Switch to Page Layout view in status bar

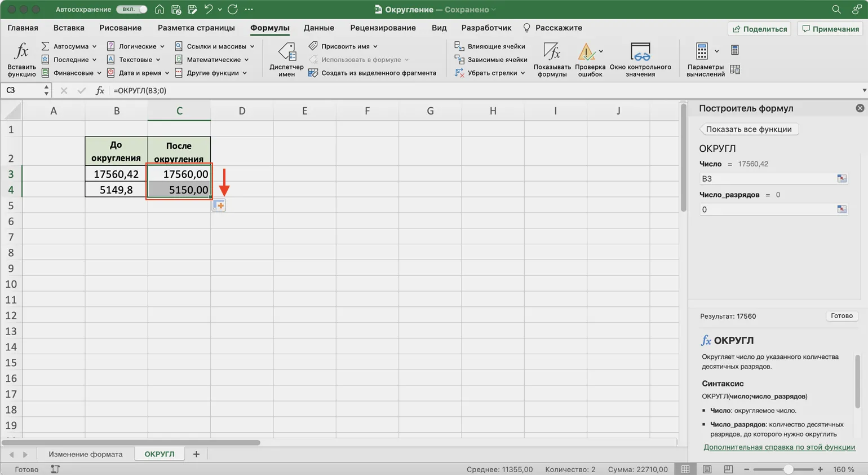(x=707, y=469)
